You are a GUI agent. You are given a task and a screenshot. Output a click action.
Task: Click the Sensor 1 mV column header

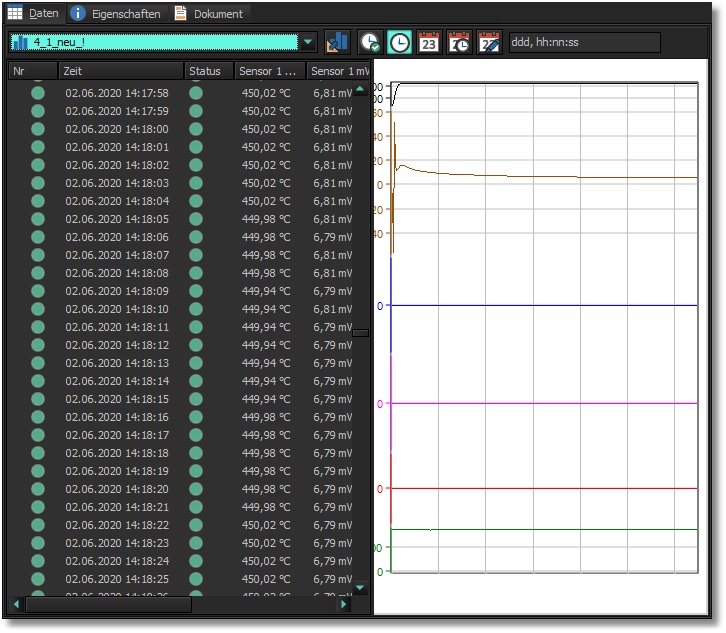pos(338,71)
